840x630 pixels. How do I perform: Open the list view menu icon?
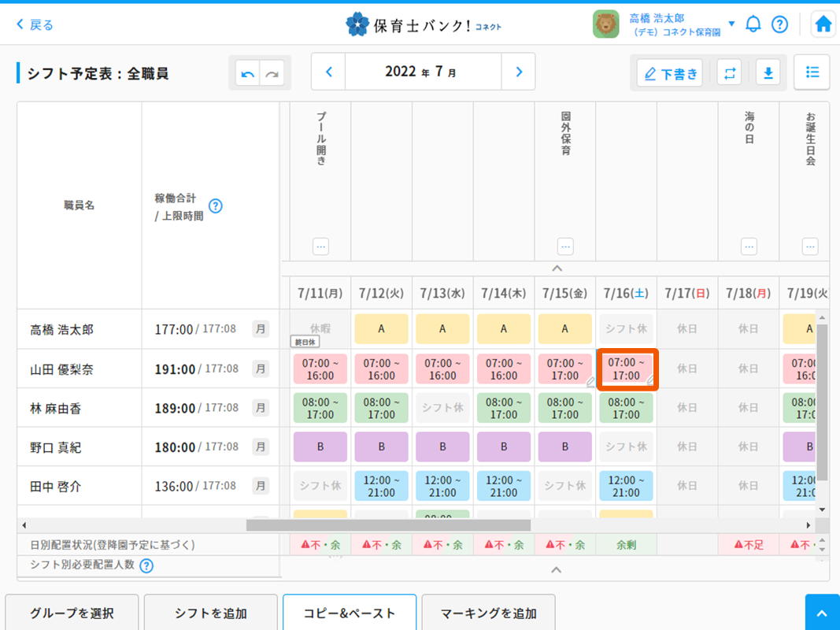pos(812,72)
